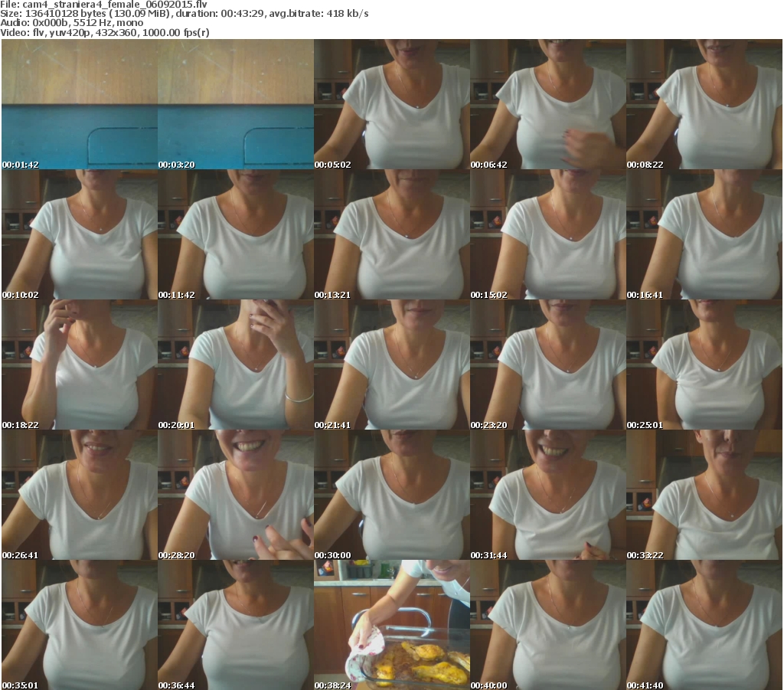The width and height of the screenshot is (784, 690).
Task: Open the baking dish frame at 00:38:24
Action: (391, 624)
